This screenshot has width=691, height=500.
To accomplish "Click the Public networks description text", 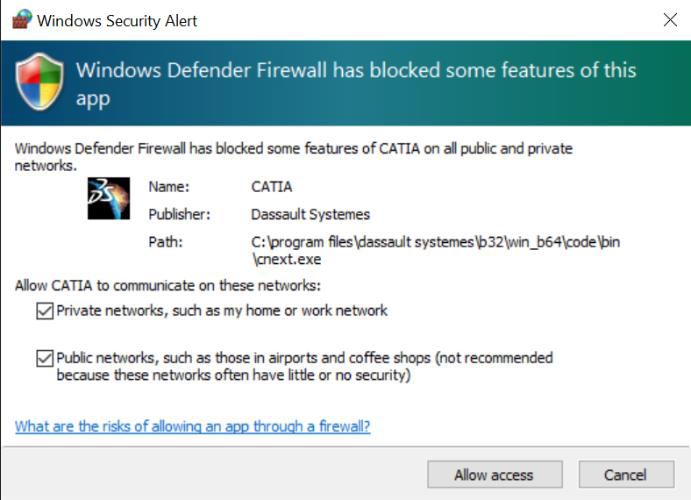I will coord(305,366).
